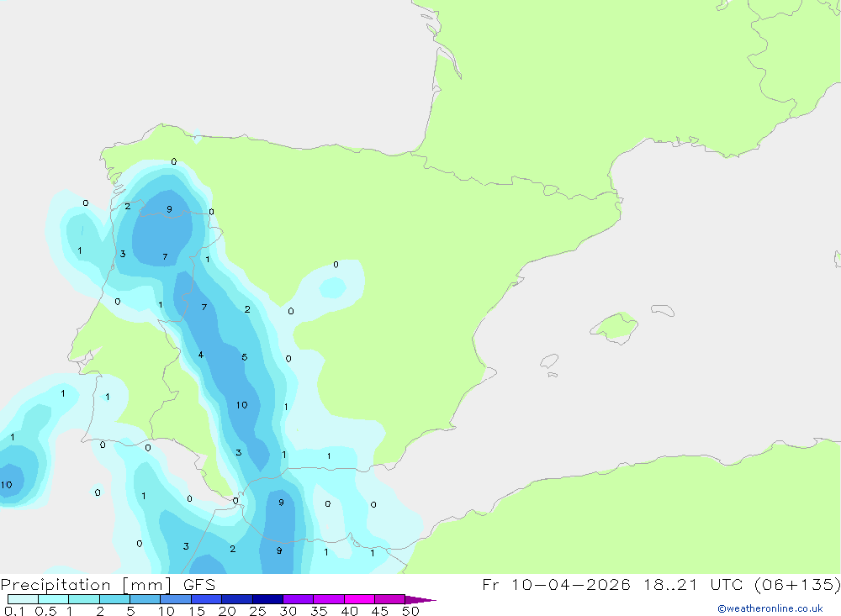Click the 0.5–1 mm legend color box
The width and height of the screenshot is (841, 616).
[x=54, y=599]
